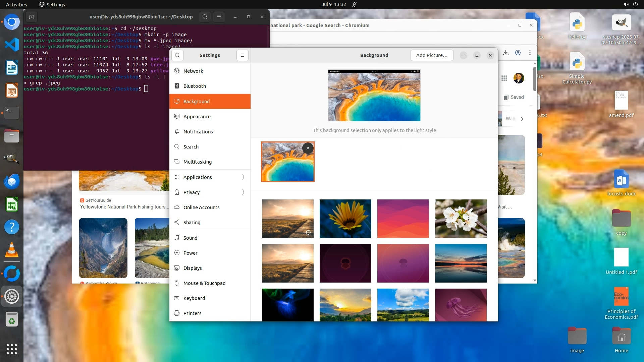644x362 pixels.
Task: Open Show Applications grid in dock
Action: click(12, 349)
